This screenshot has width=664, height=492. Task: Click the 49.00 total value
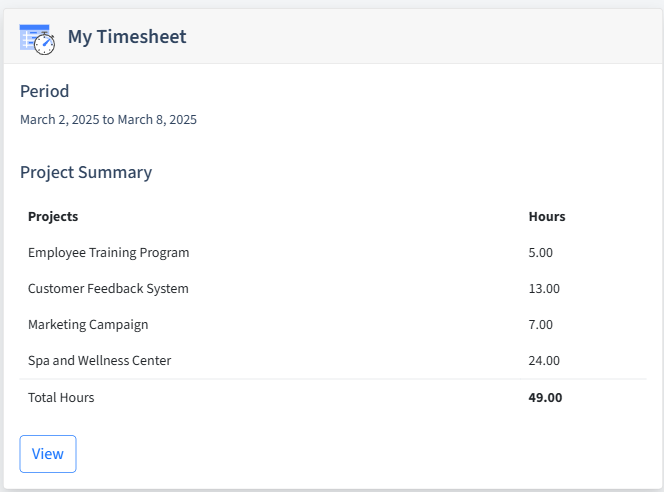[545, 398]
